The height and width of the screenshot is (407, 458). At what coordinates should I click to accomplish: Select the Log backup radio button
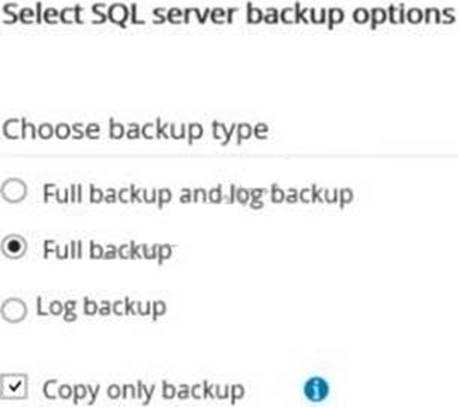14,310
